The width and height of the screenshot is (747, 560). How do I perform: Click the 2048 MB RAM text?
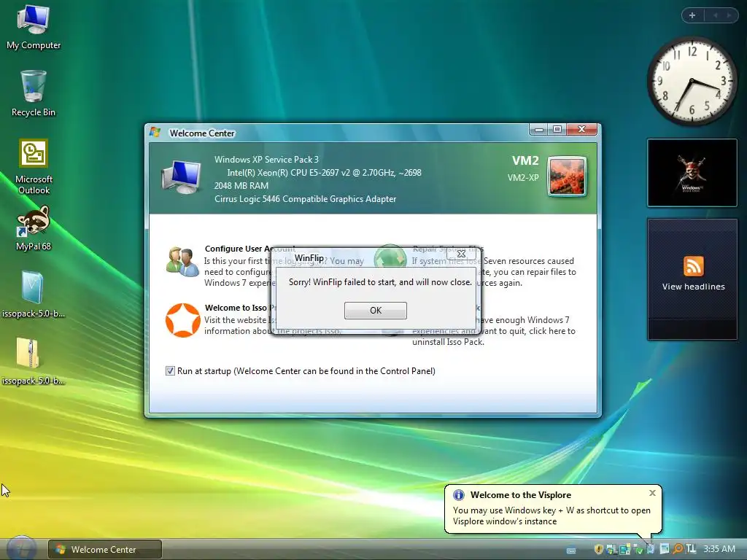pos(241,186)
